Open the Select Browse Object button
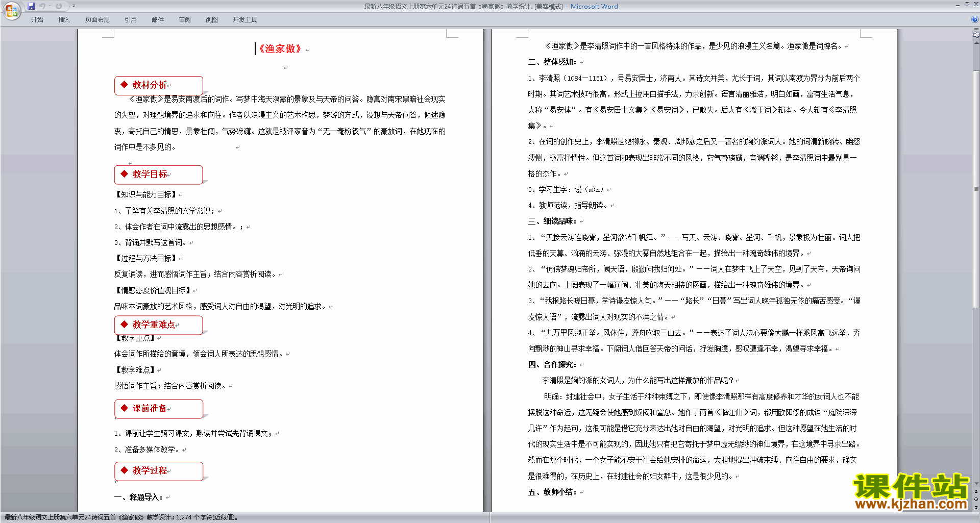 (976, 500)
